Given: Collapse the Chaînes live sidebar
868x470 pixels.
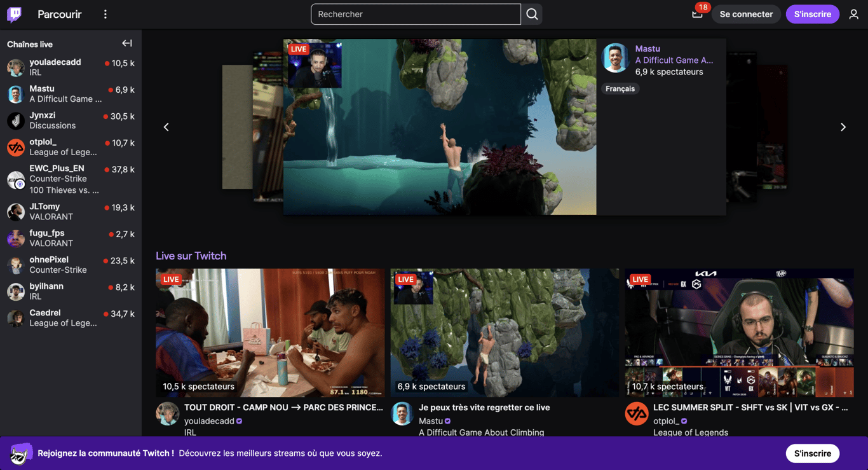Looking at the screenshot, I should point(127,43).
